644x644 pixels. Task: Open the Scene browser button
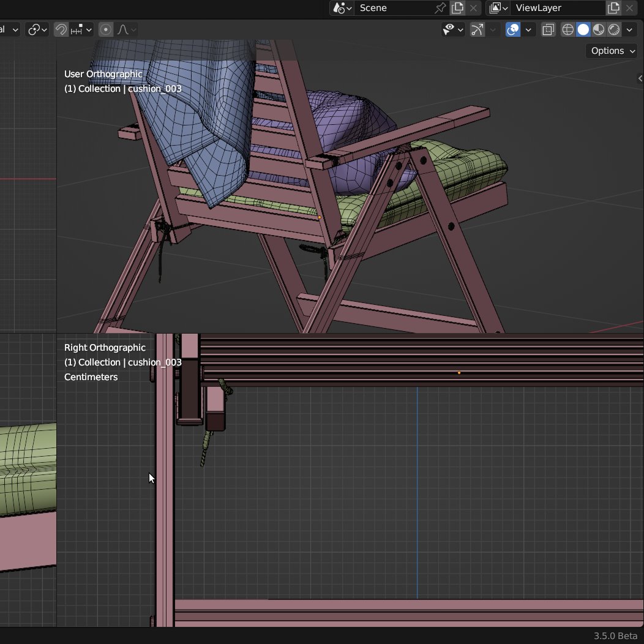[x=341, y=8]
